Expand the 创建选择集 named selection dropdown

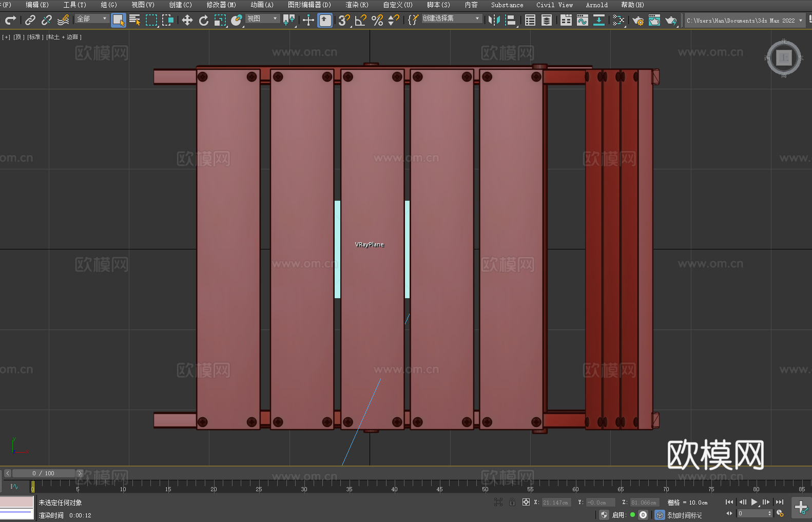452,18
